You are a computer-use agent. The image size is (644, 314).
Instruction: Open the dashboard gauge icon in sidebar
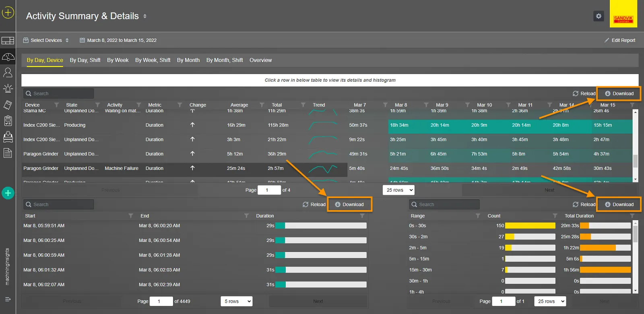pos(8,57)
